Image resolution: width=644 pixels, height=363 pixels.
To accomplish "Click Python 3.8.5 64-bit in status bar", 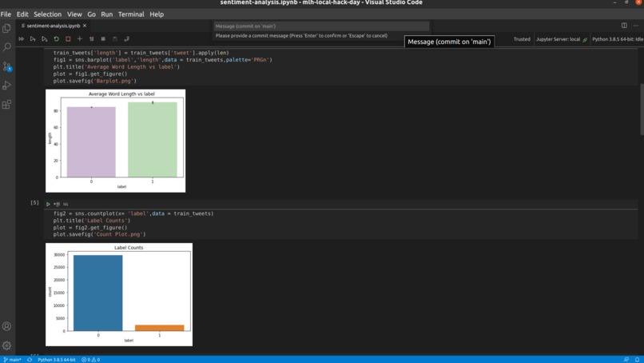I will point(57,360).
